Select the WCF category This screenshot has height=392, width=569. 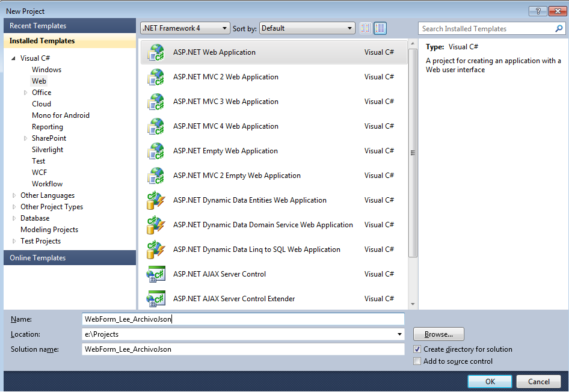[x=39, y=173]
